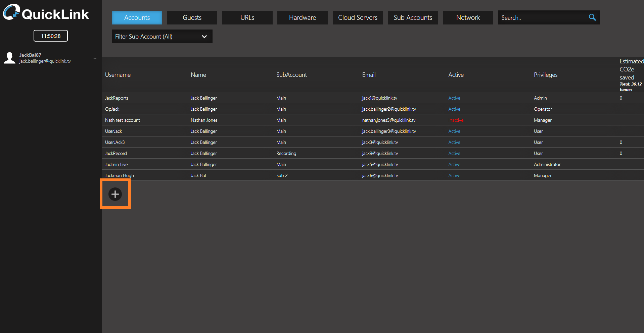Click the 11:50:28 clock display
Viewport: 644px width, 333px height.
pyautogui.click(x=51, y=36)
